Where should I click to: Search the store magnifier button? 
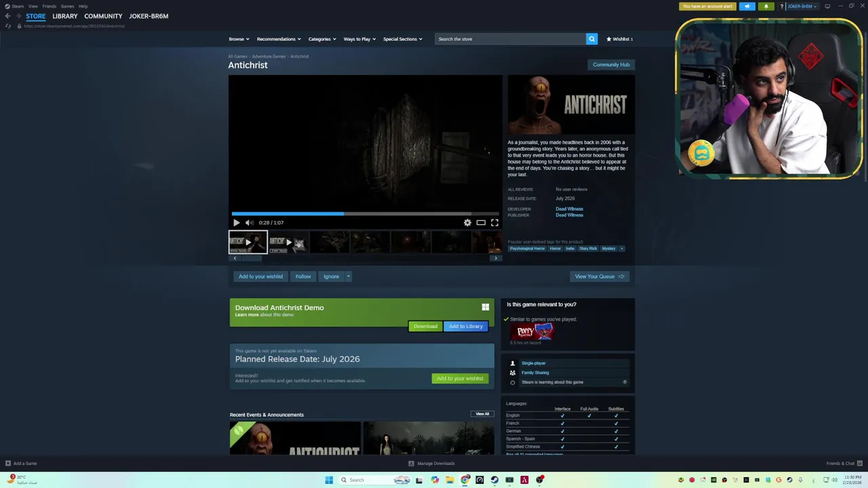point(592,39)
